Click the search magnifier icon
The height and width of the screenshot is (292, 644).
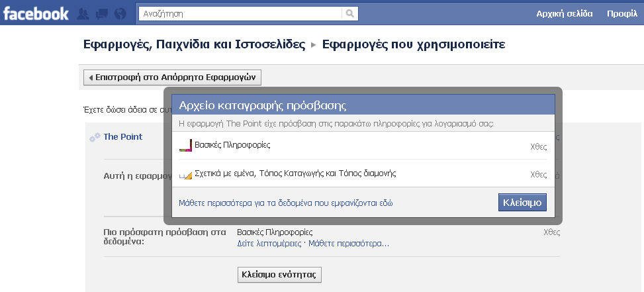pos(349,13)
